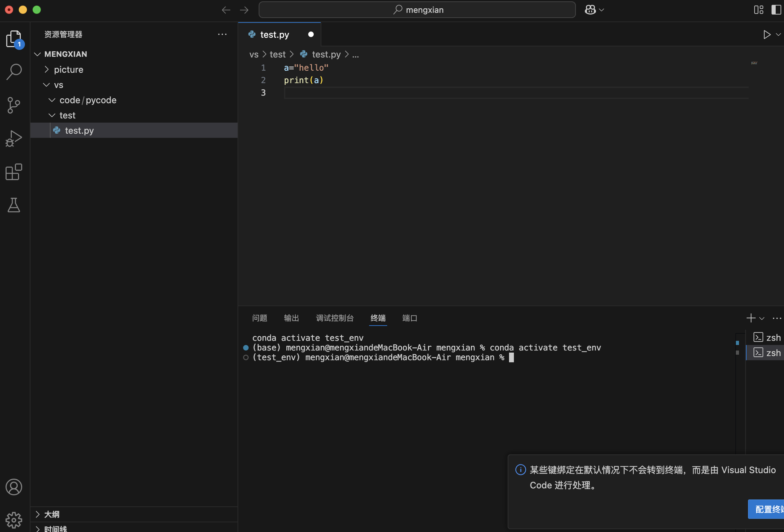This screenshot has height=532, width=784.
Task: Click the Accounts icon
Action: pyautogui.click(x=14, y=487)
